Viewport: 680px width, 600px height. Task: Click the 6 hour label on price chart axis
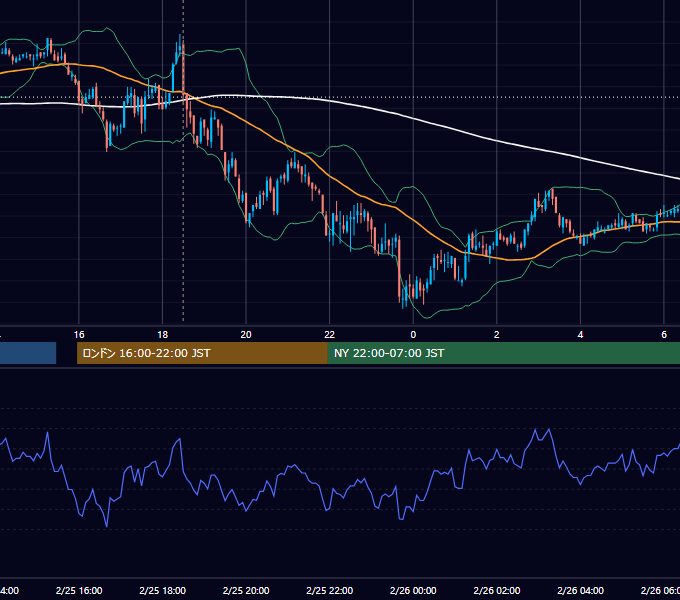[x=664, y=335]
